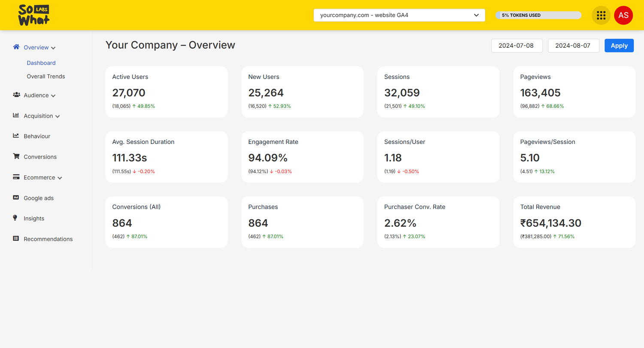The height and width of the screenshot is (348, 644).
Task: Click the Conversions shopping cart icon
Action: point(16,156)
